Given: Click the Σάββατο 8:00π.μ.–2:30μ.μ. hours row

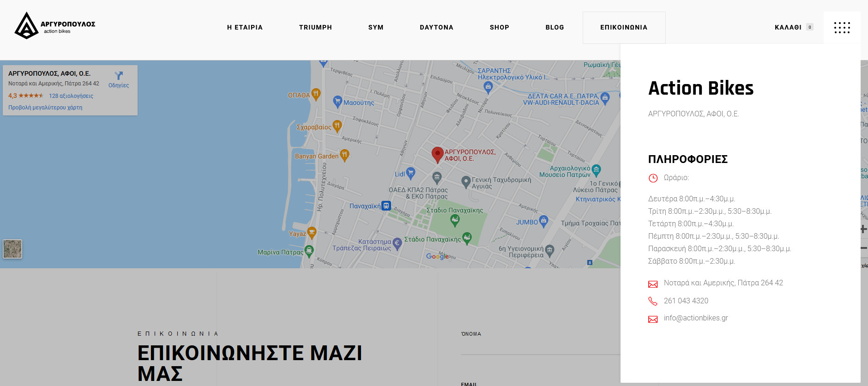Looking at the screenshot, I should [x=692, y=261].
